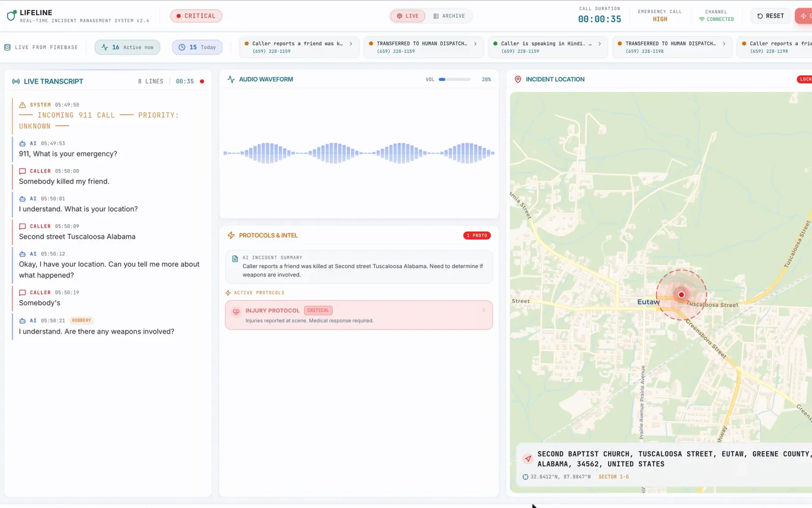Toggle the 15 Today filter
812x508 pixels.
coord(197,47)
